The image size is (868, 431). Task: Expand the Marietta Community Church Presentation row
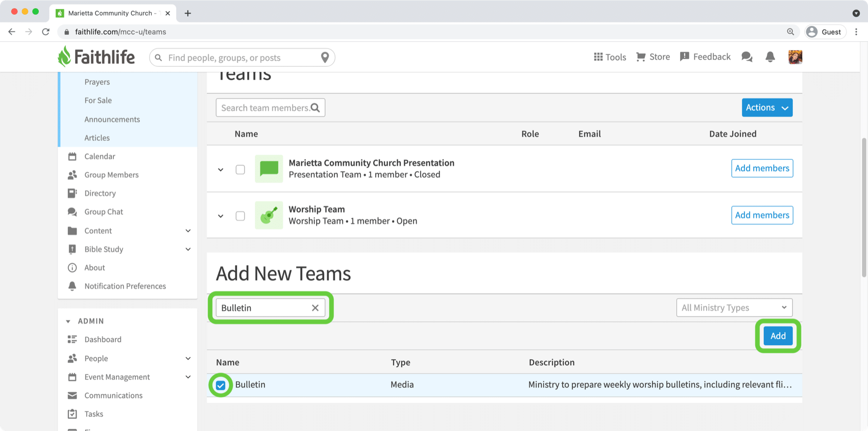pos(221,169)
